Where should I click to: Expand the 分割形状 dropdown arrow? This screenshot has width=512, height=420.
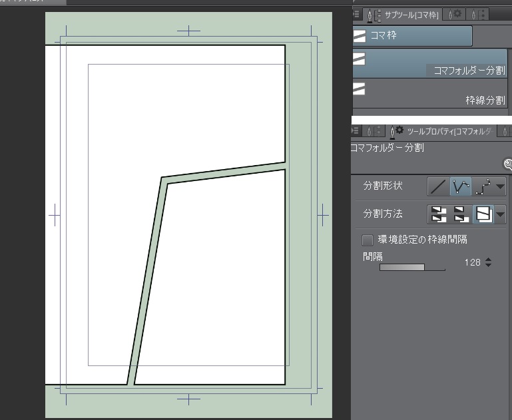point(500,186)
